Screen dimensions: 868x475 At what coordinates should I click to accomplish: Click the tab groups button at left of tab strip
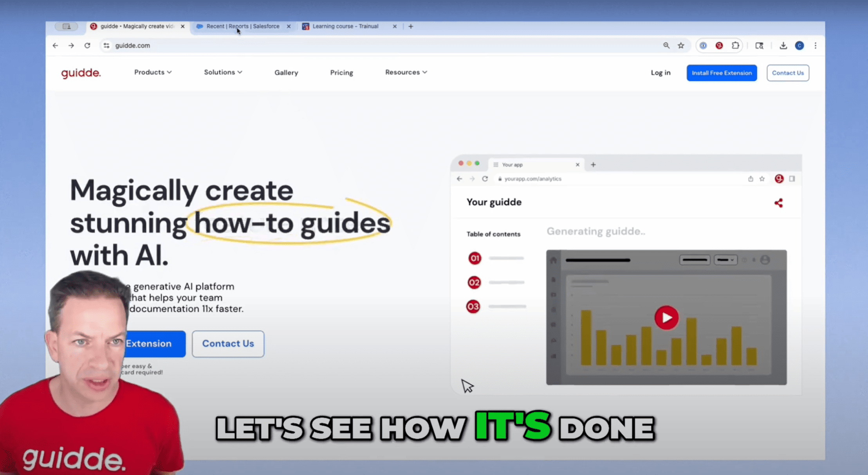point(67,26)
